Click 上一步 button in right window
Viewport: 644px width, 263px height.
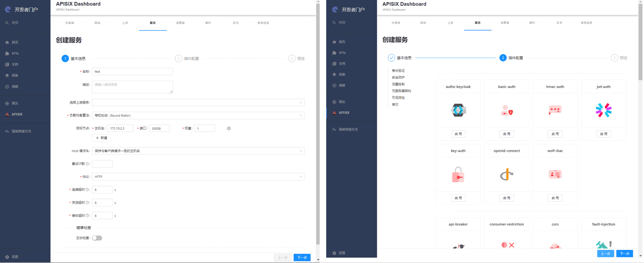(x=605, y=253)
